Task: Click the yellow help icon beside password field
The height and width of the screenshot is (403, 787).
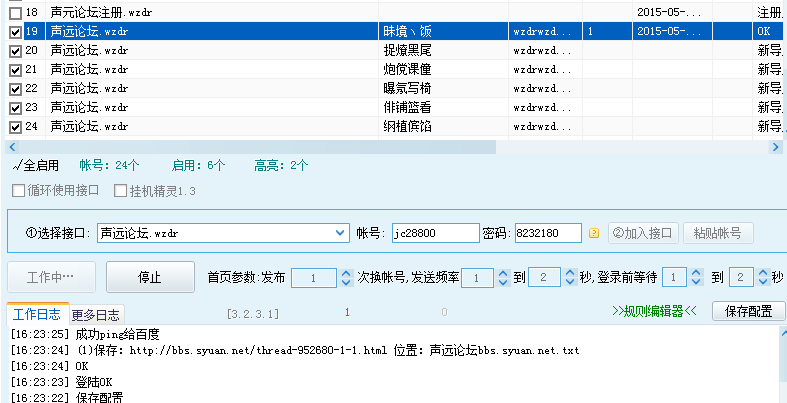Action: point(594,233)
